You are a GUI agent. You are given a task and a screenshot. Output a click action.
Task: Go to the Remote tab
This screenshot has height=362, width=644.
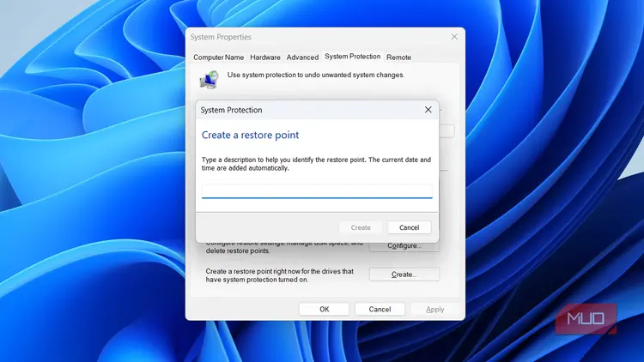click(x=398, y=57)
